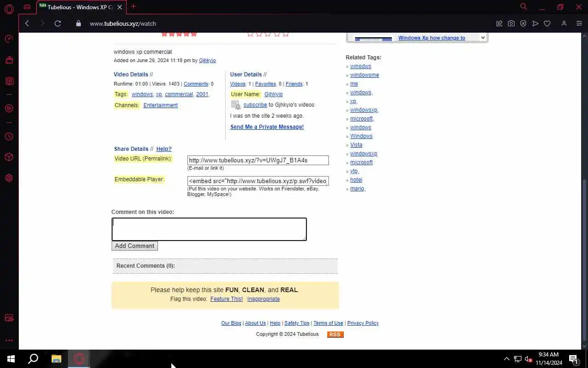
Task: Bookmark page with heart icon
Action: pyautogui.click(x=547, y=23)
